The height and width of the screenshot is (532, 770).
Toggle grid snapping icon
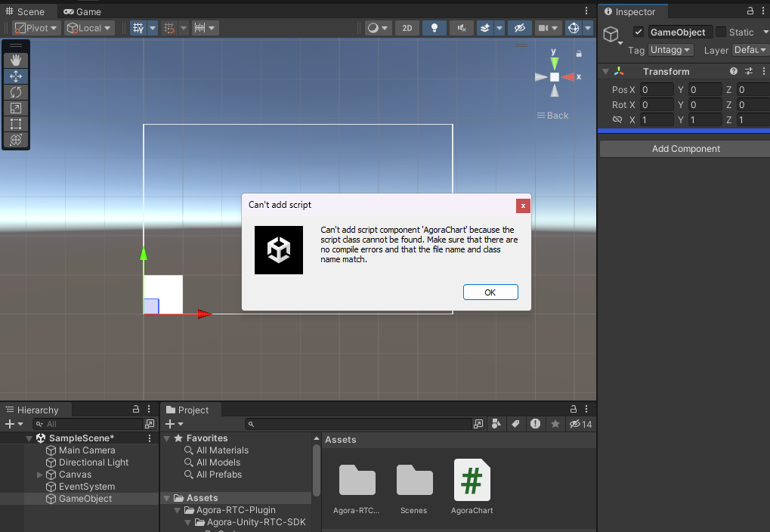click(169, 28)
